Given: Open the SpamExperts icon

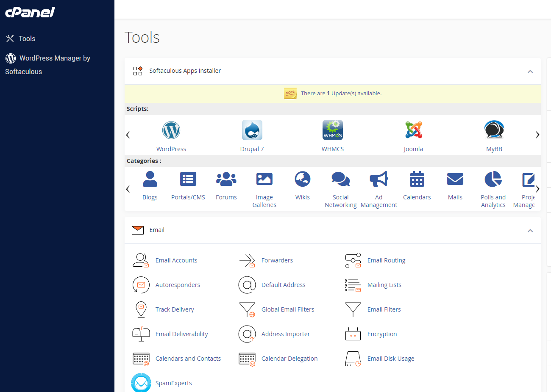Looking at the screenshot, I should point(141,383).
